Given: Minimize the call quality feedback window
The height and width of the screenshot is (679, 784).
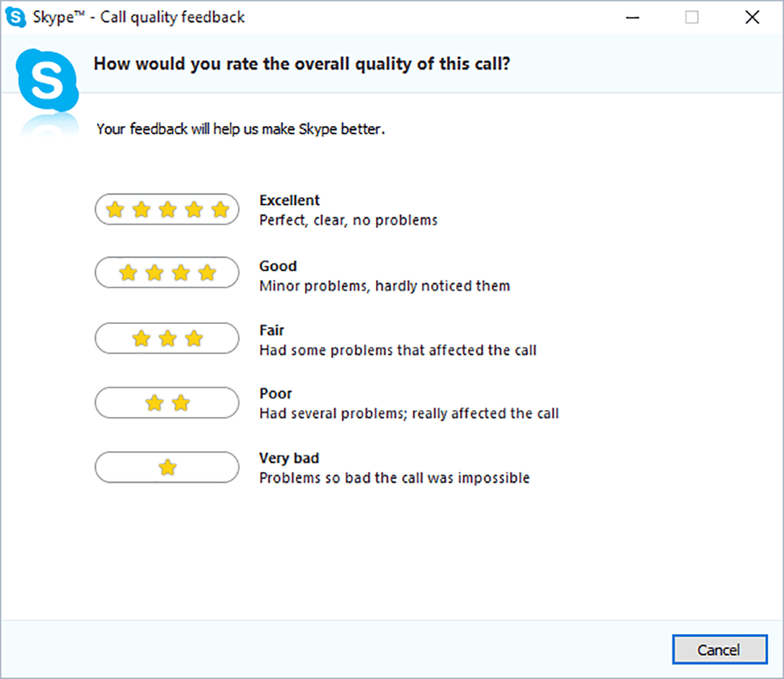Looking at the screenshot, I should [632, 17].
